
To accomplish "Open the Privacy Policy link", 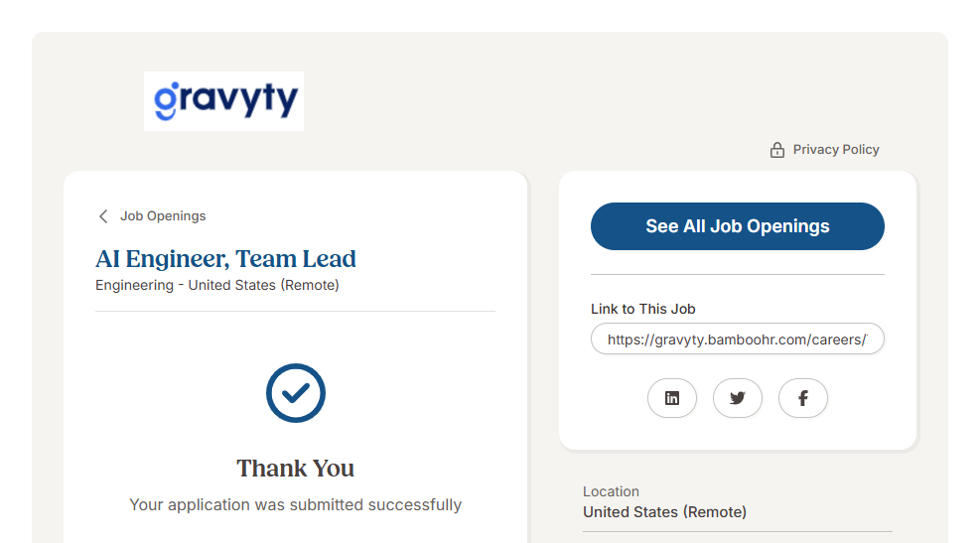I will (x=836, y=150).
